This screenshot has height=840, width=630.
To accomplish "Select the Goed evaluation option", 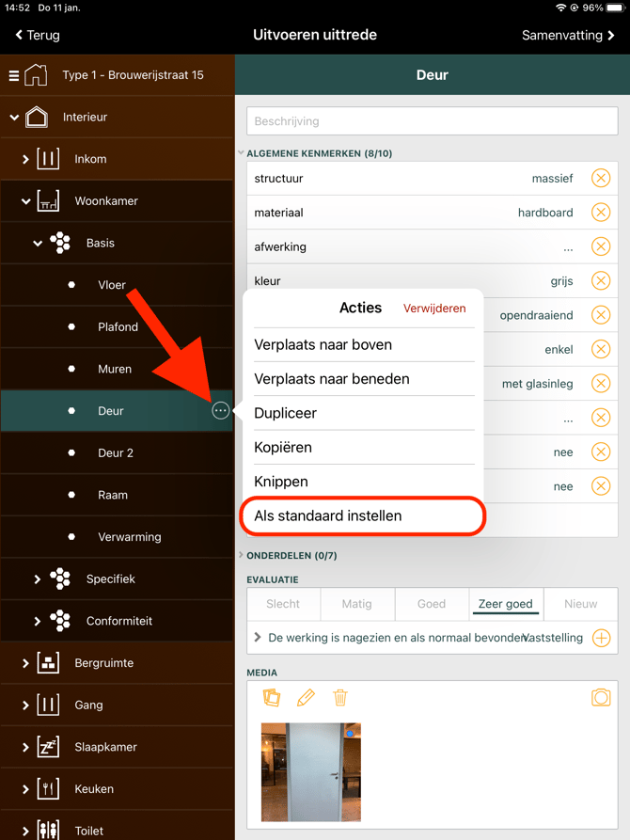I will (432, 604).
